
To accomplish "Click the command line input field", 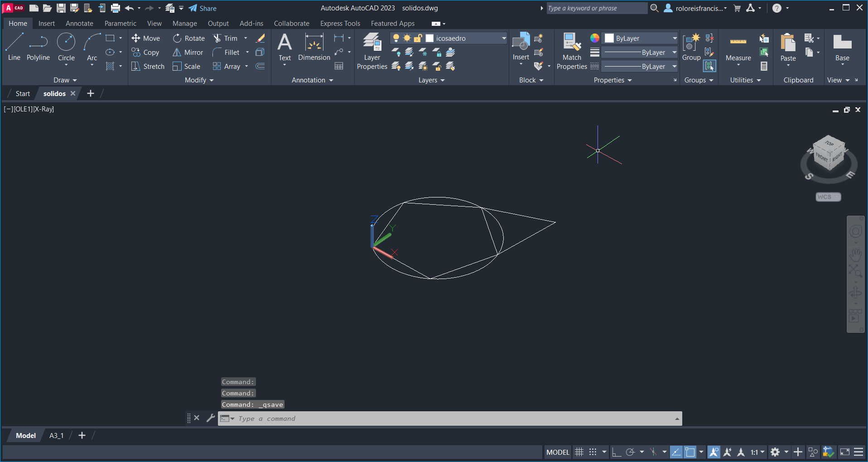I will (453, 419).
